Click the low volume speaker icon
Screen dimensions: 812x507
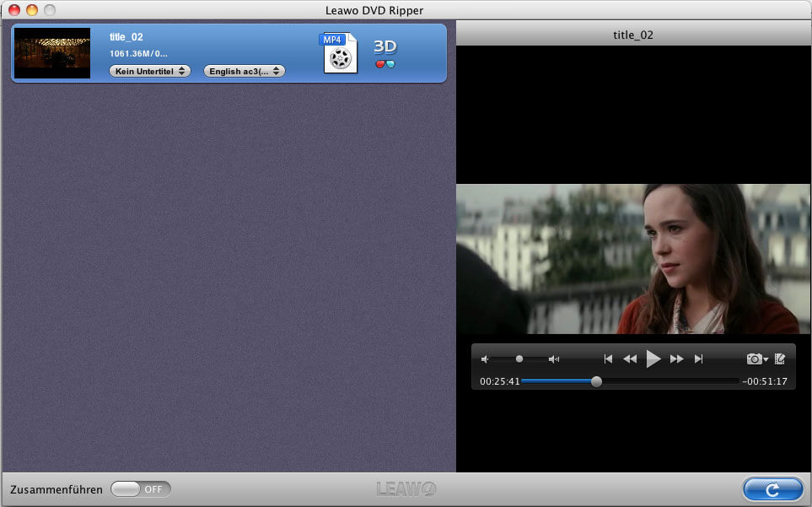coord(485,359)
